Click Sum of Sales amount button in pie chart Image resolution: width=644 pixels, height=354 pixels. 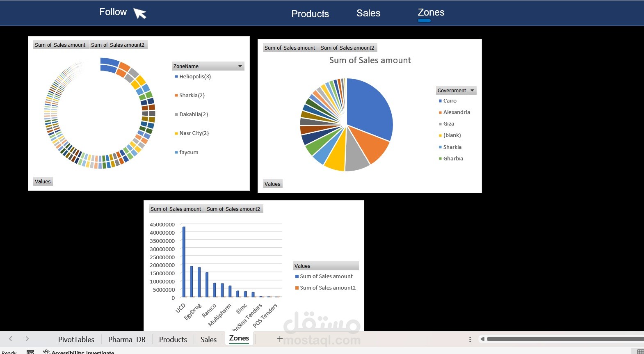click(x=290, y=48)
